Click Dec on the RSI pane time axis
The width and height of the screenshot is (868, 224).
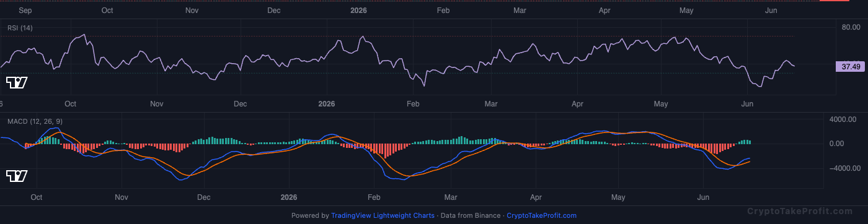click(x=241, y=104)
